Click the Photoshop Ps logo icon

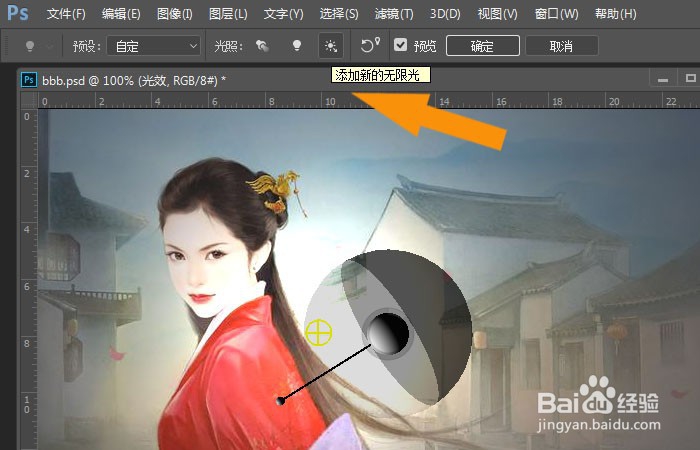point(18,13)
